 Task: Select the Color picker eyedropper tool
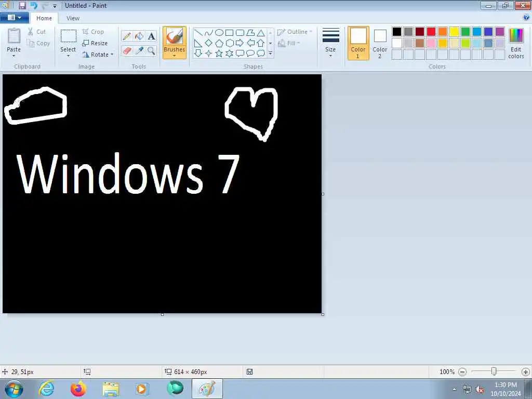pos(139,51)
